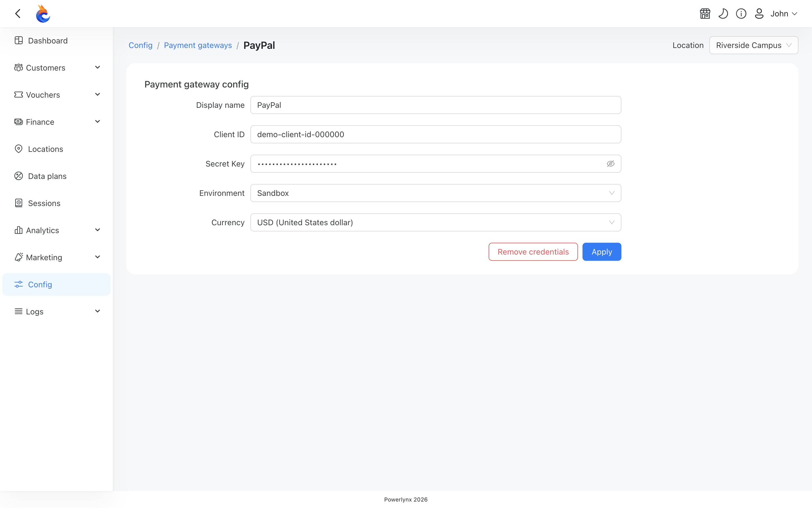Open the Environment Sandbox dropdown
Viewport: 812px width, 508px height.
(x=436, y=193)
